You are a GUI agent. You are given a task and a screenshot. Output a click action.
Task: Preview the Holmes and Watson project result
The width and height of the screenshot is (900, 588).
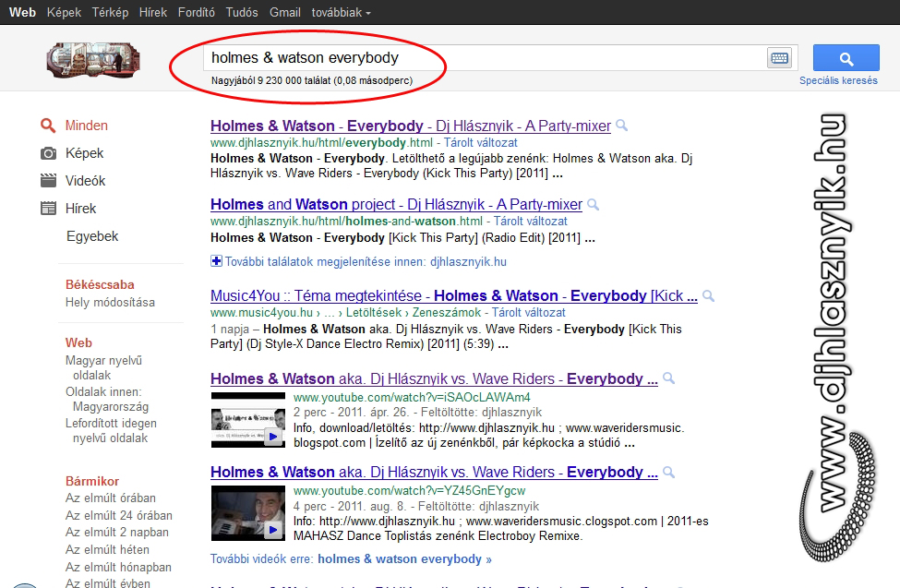pyautogui.click(x=593, y=204)
